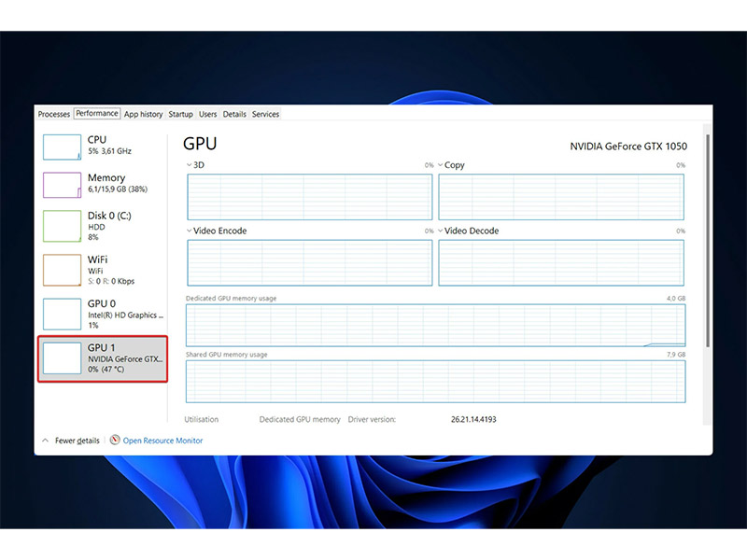Switch to the Details tab
Viewport: 747px width, 560px height.
[234, 114]
